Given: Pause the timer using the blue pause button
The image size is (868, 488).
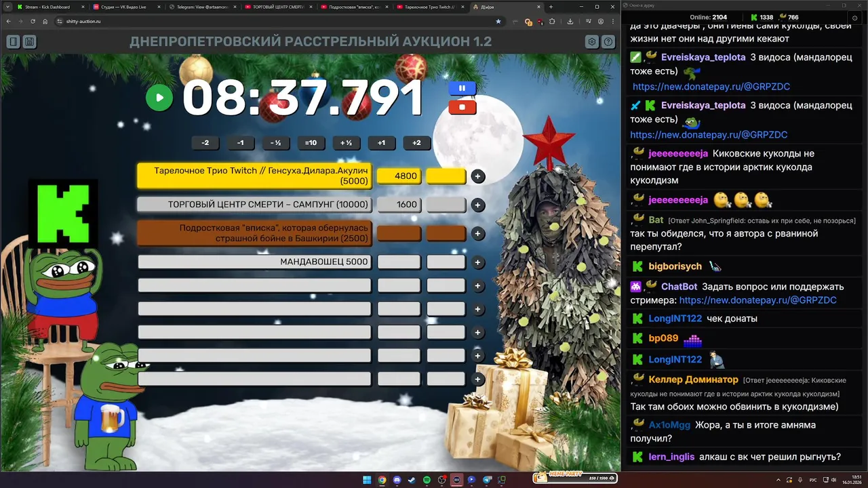Looking at the screenshot, I should click(x=462, y=88).
